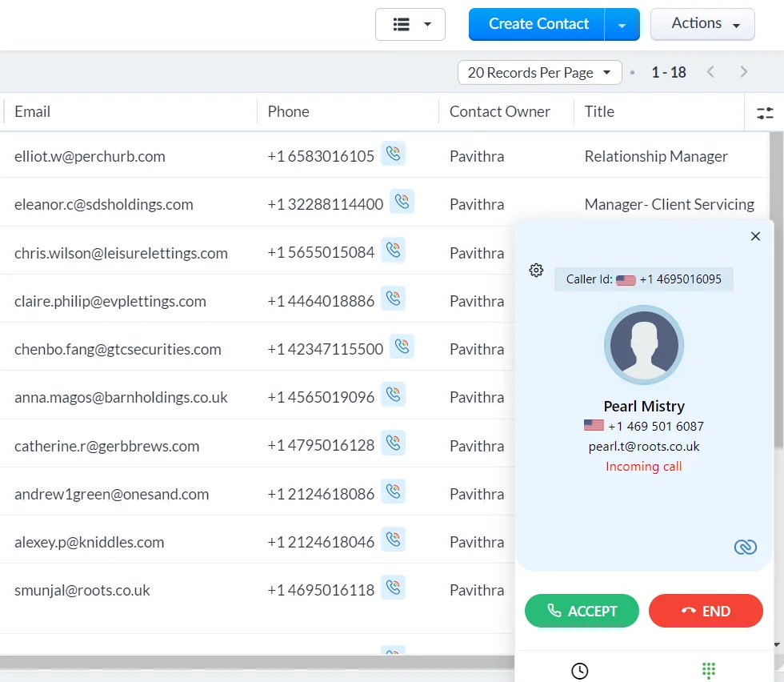Click the Create Contact button
The width and height of the screenshot is (784, 682).
point(537,24)
